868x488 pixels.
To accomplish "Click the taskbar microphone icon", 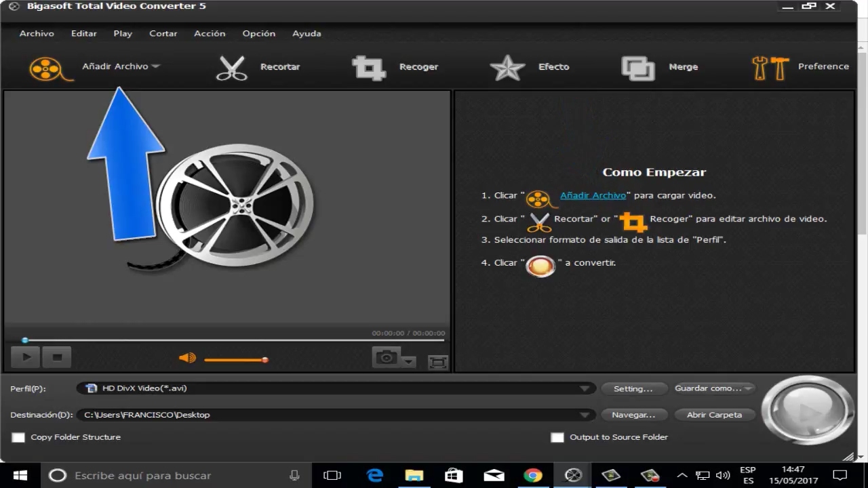I will tap(294, 475).
